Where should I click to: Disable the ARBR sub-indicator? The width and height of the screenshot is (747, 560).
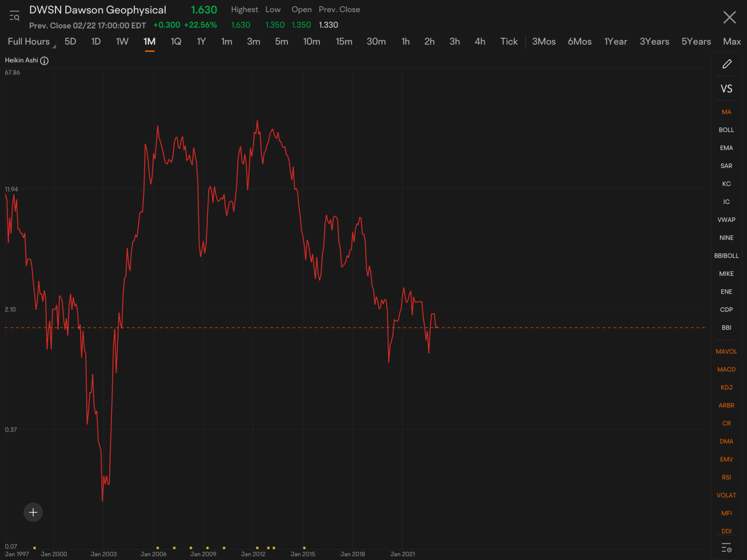tap(726, 406)
